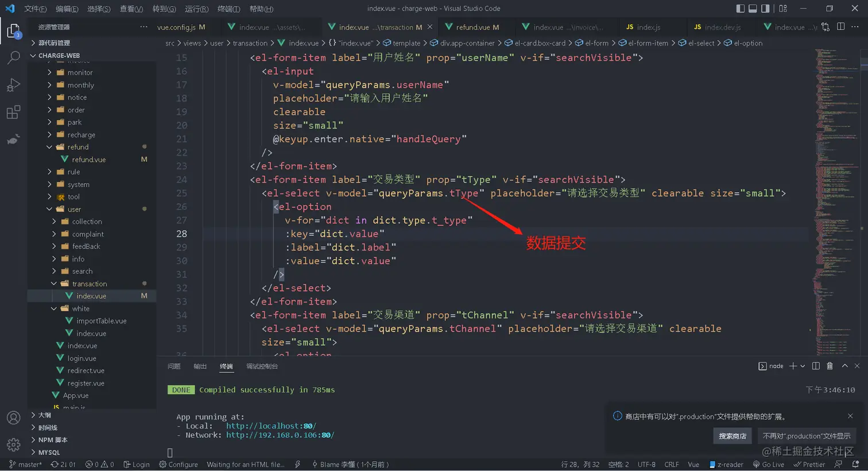Expand the MYSQL section
The height and width of the screenshot is (471, 868).
point(92,452)
